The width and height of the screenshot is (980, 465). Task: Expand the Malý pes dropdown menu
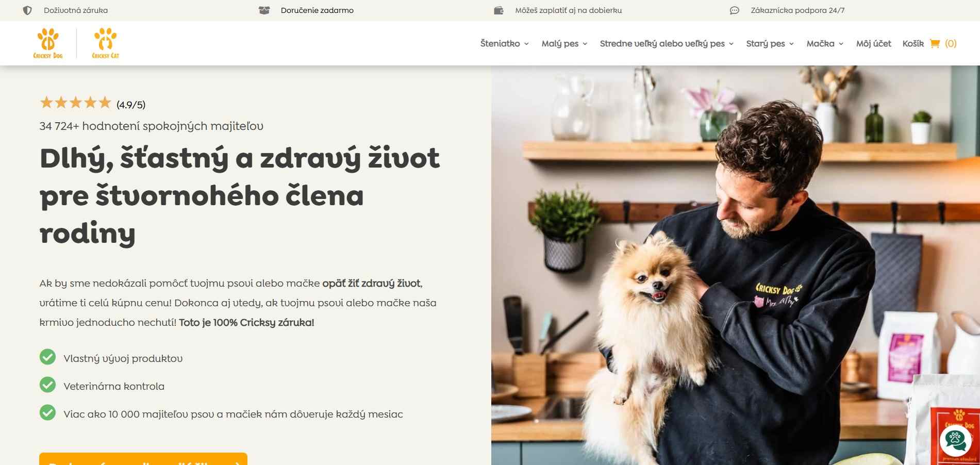coord(564,44)
